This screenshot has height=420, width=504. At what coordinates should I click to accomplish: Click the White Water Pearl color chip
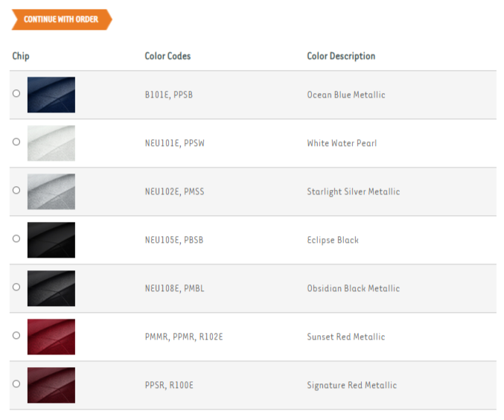51,143
